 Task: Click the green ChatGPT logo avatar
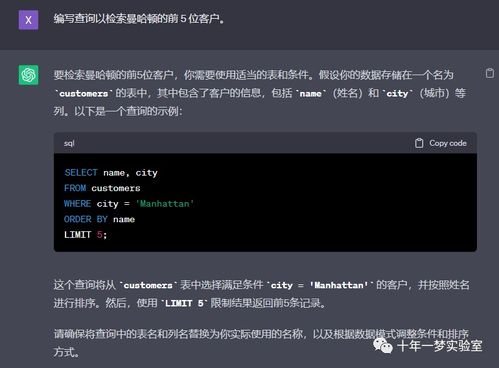28,75
